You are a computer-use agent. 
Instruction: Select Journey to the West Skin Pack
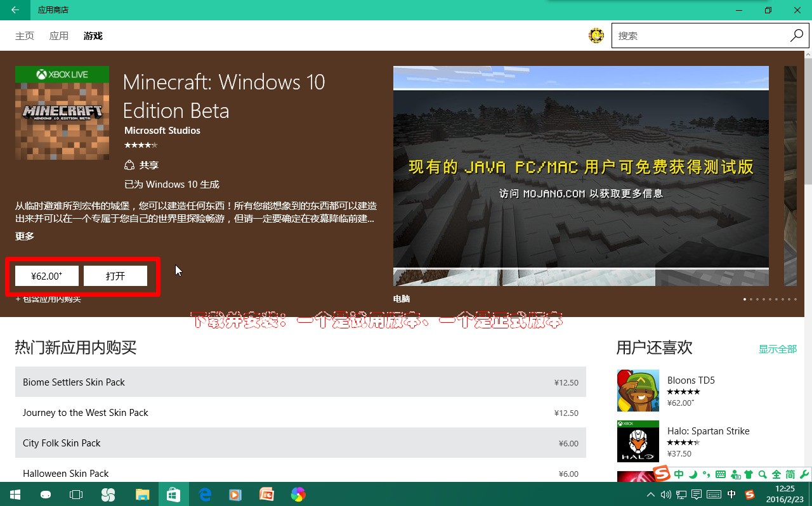[x=301, y=412]
